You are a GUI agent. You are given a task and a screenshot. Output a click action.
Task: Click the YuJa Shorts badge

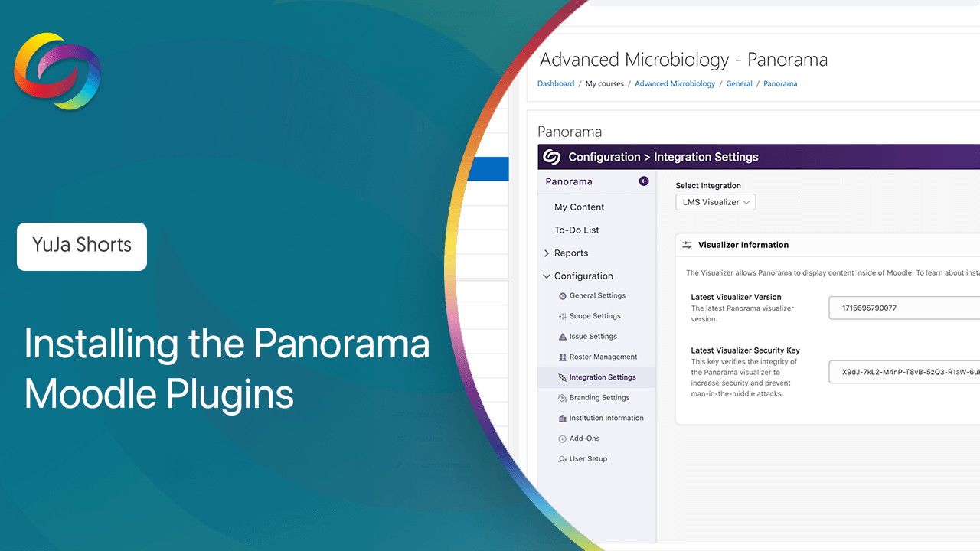(x=82, y=246)
